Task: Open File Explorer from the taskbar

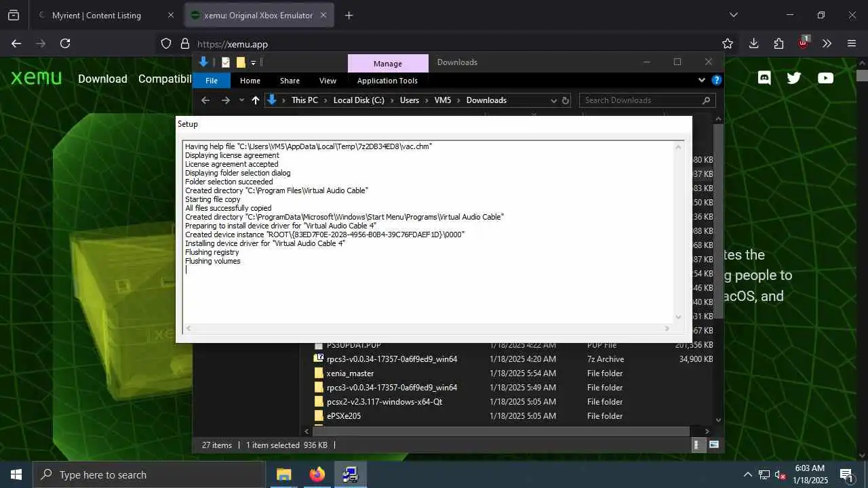Action: (x=284, y=474)
